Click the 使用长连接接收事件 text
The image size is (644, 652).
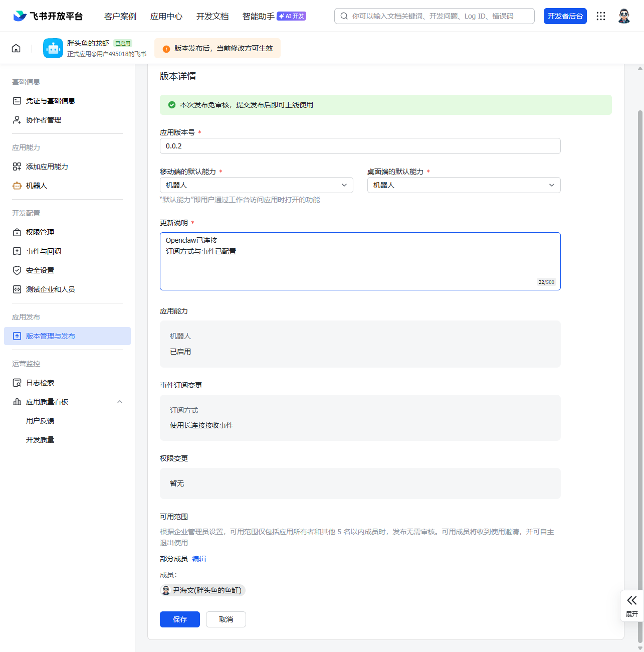201,425
